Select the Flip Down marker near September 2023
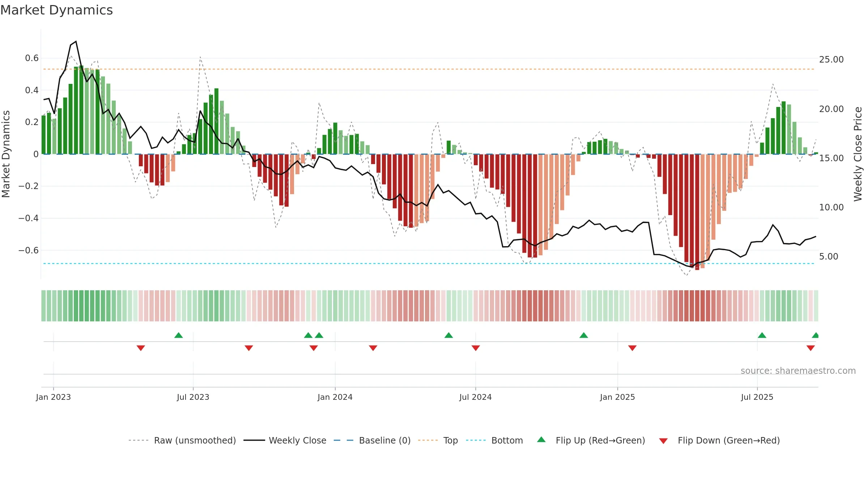Viewport: 868px width, 488px height. (249, 348)
